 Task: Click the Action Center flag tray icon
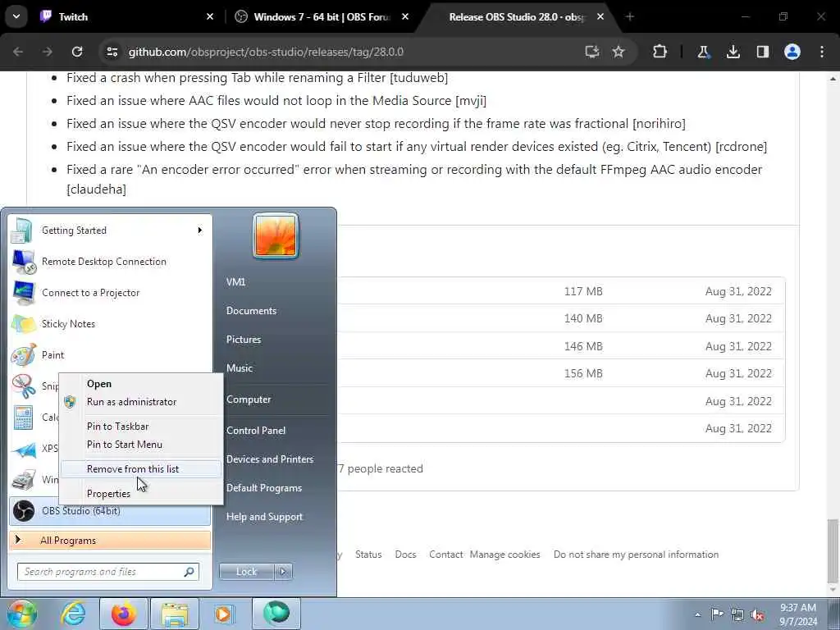pos(717,614)
